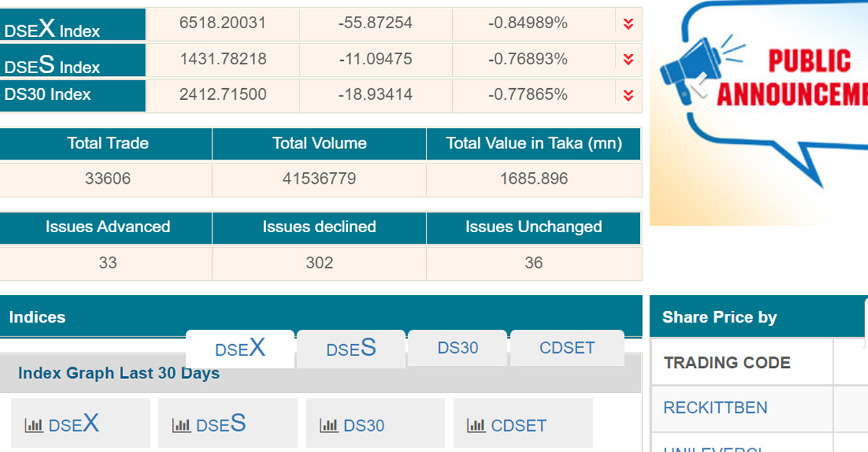Select the CDSET indices tab
The width and height of the screenshot is (868, 452).
tap(567, 348)
